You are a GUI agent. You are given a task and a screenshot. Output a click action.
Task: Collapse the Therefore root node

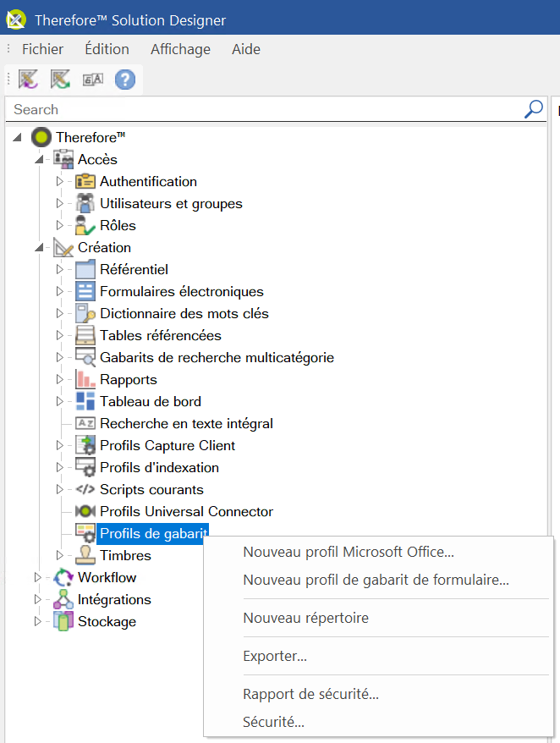tap(18, 137)
